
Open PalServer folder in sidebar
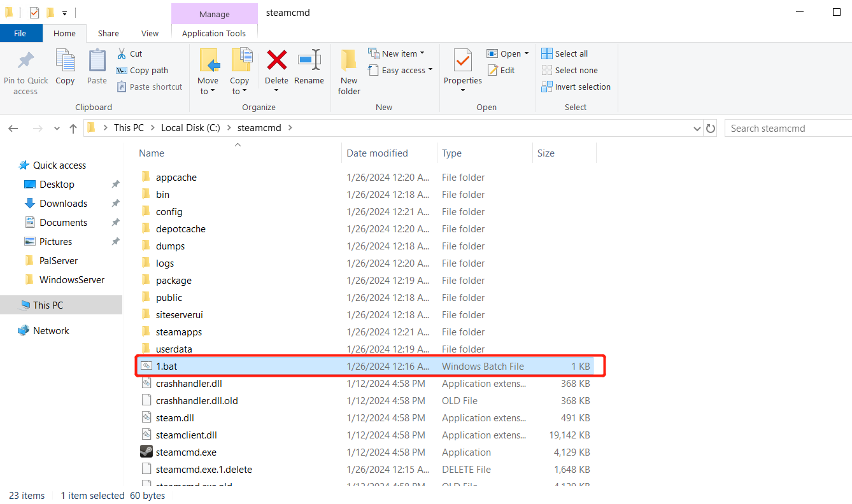tap(59, 260)
